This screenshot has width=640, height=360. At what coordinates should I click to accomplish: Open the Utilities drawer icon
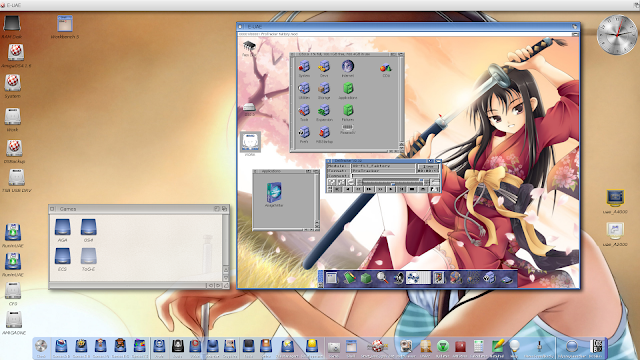point(304,88)
